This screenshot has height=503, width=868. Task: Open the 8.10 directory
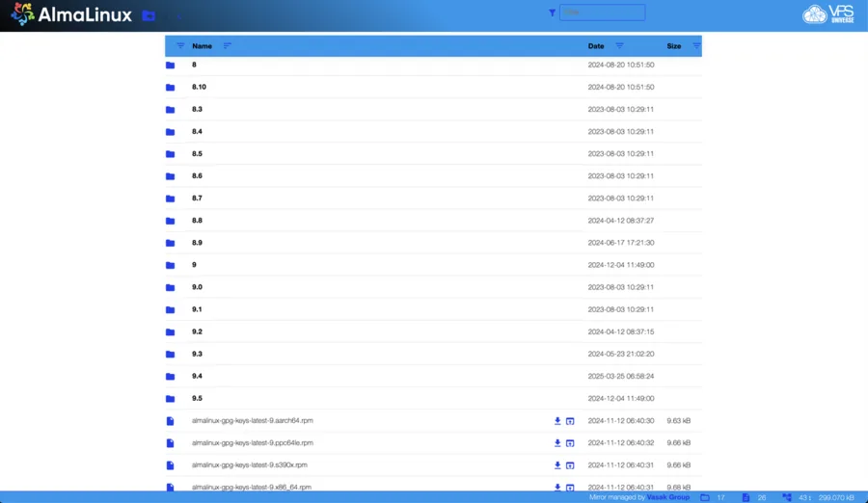tap(200, 87)
